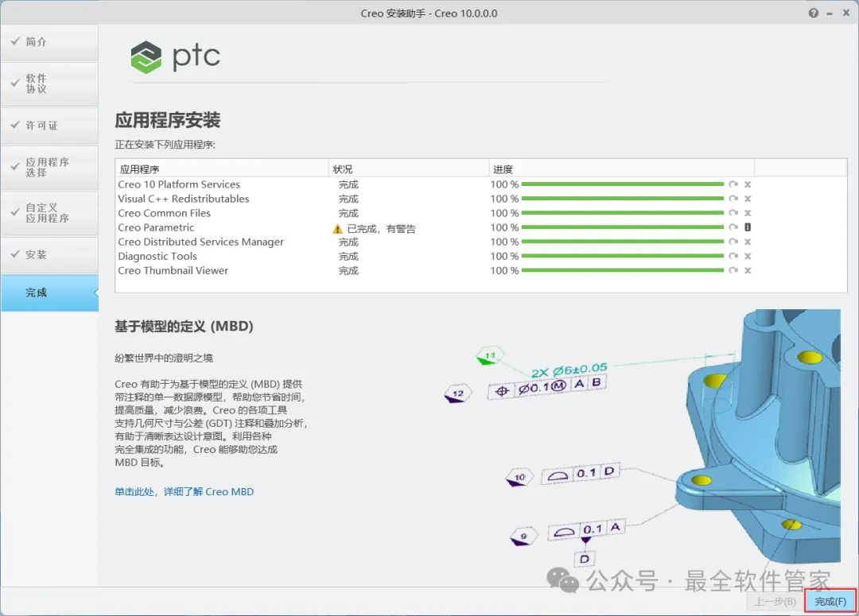
Task: Open the info log icon for Creo Parametric
Action: (x=748, y=227)
